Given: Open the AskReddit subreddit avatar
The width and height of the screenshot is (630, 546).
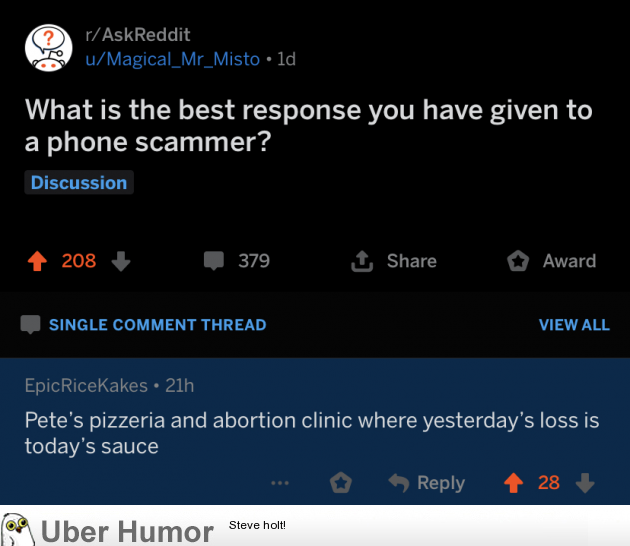Looking at the screenshot, I should tap(49, 47).
